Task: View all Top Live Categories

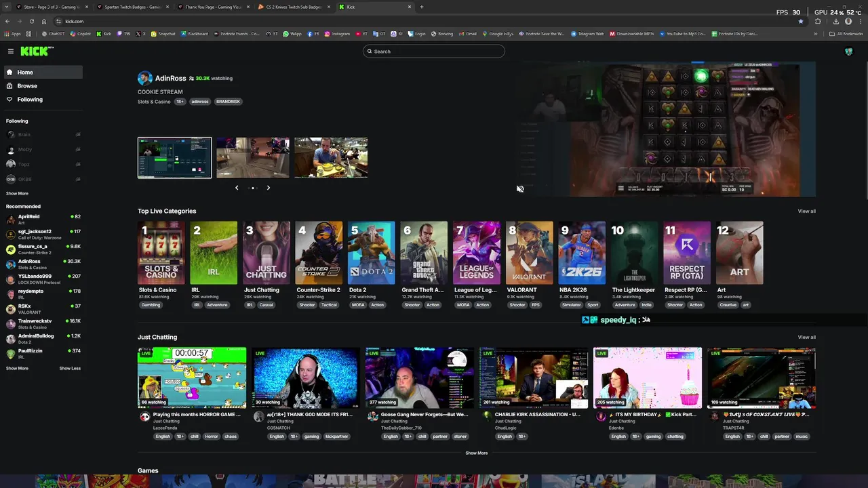Action: (806, 211)
